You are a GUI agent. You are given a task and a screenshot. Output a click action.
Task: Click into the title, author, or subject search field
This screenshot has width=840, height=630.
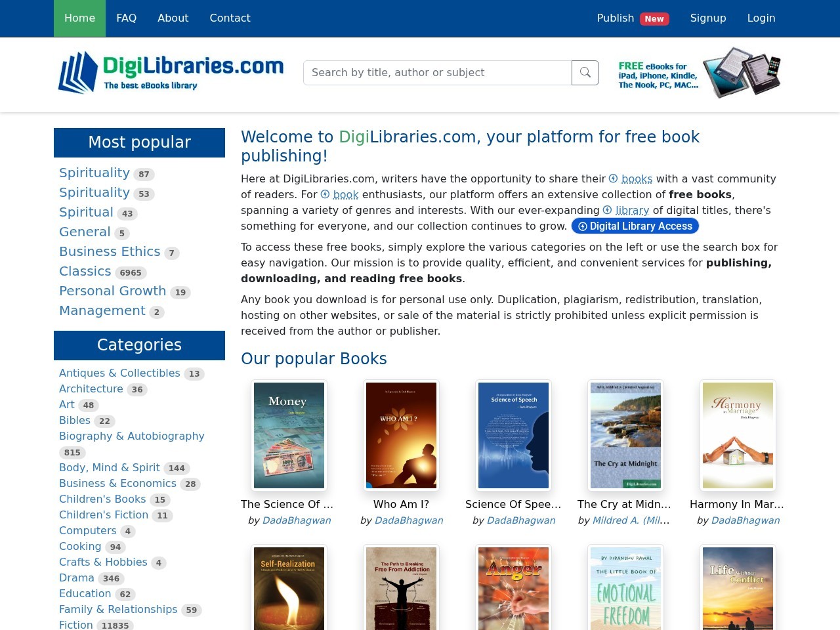pos(438,73)
